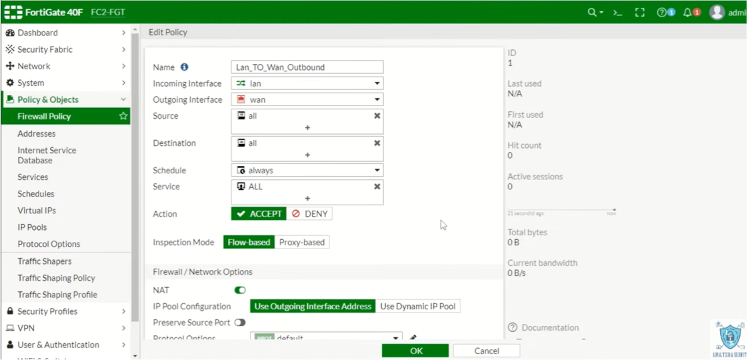Favorite Firewall Policy with star icon

pyautogui.click(x=123, y=116)
